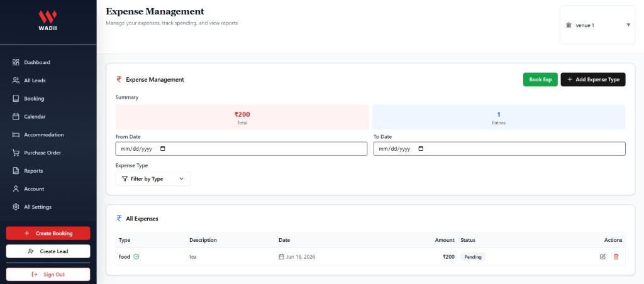The width and height of the screenshot is (644, 284).
Task: Click the Date column header
Action: (284, 240)
